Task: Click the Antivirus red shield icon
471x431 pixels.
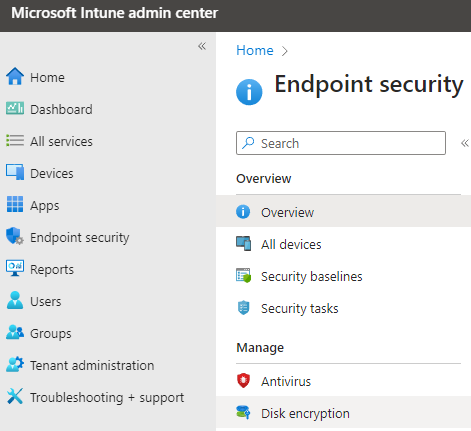Action: [x=243, y=381]
